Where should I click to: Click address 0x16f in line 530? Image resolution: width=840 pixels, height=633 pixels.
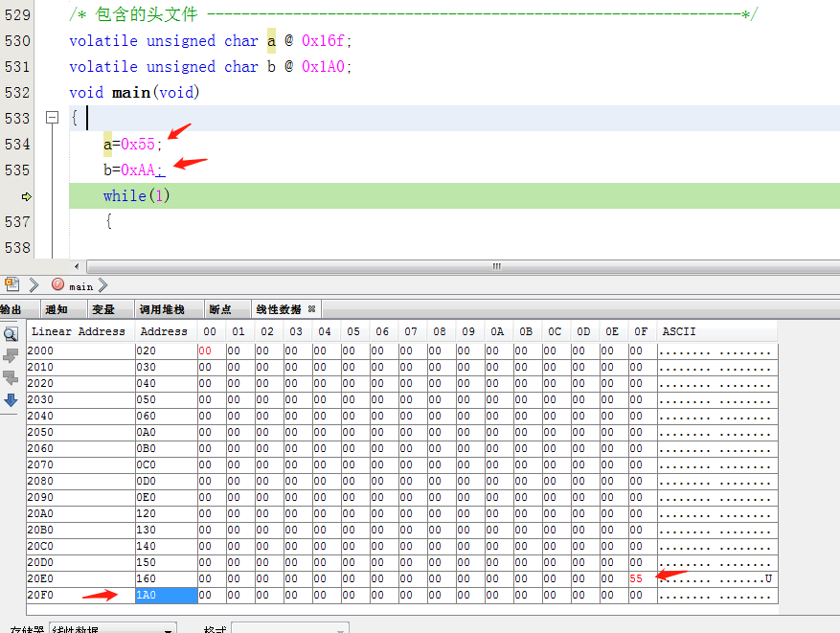(323, 41)
